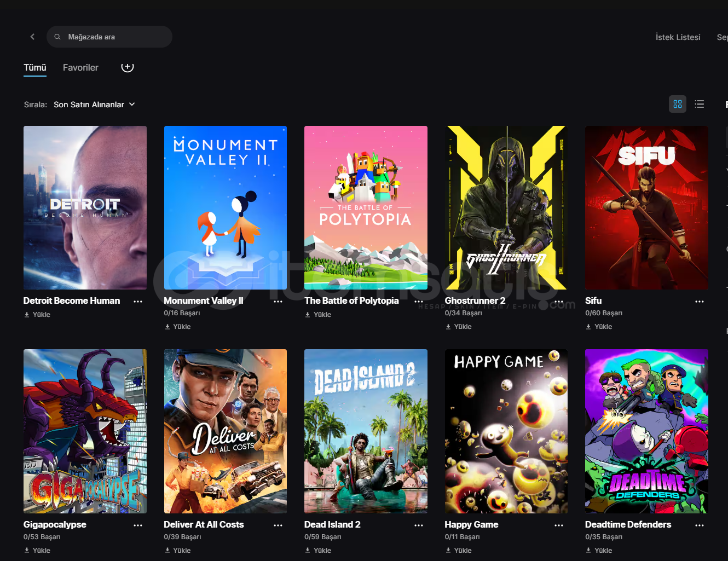The height and width of the screenshot is (561, 728).
Task: Click Yükle text for Dead Island 2
Action: coord(322,551)
